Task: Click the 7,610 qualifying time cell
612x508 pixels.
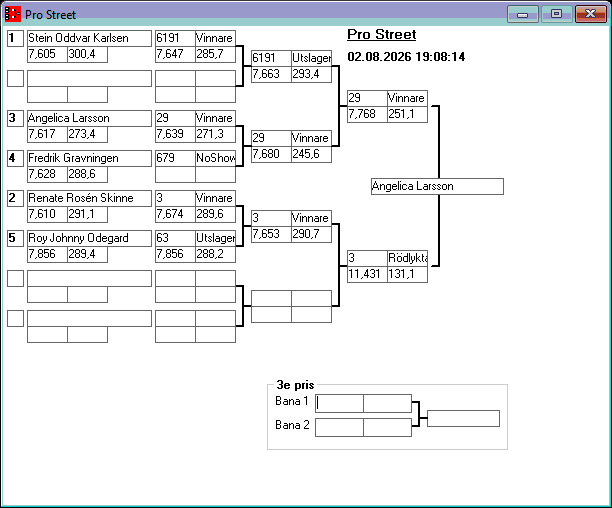Action: pyautogui.click(x=47, y=214)
